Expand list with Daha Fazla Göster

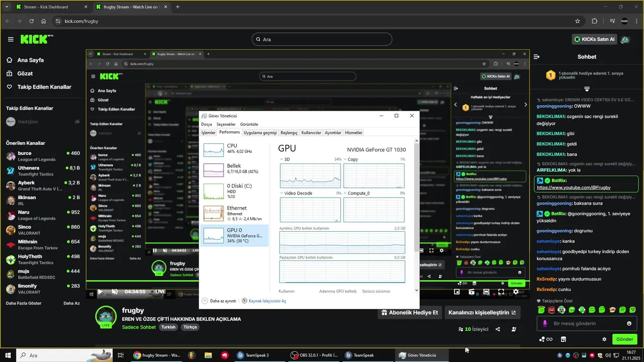pyautogui.click(x=23, y=303)
